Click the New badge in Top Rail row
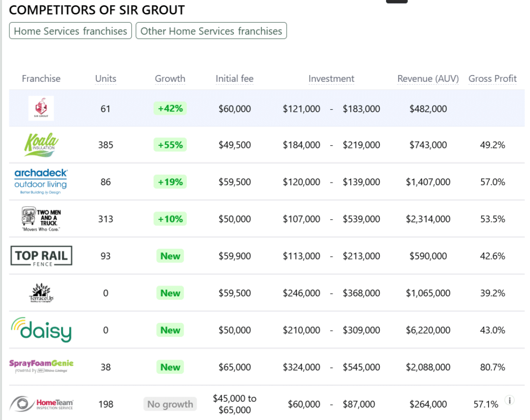The image size is (530, 420). [170, 256]
